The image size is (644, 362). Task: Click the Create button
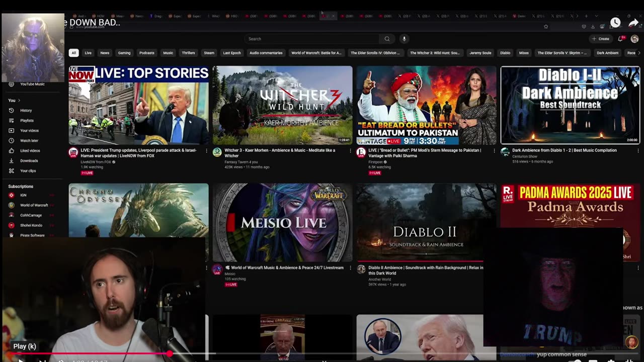pyautogui.click(x=601, y=39)
